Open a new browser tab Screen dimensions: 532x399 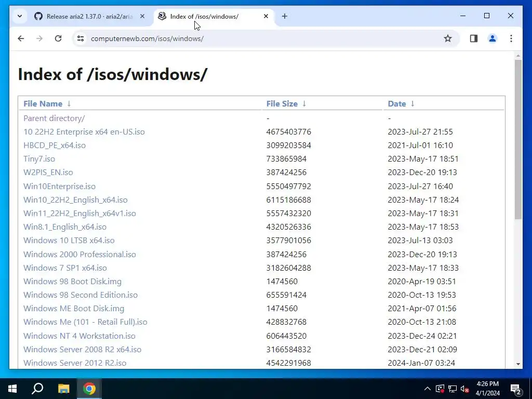pos(284,16)
